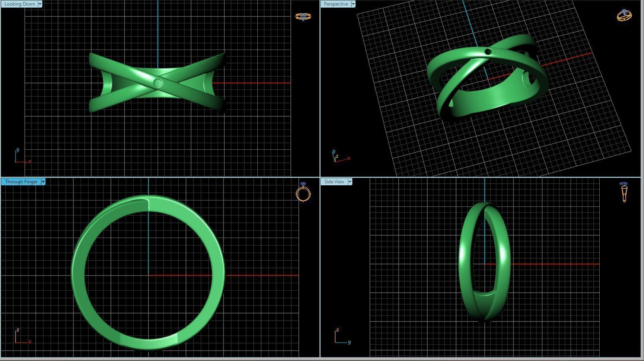Click the Through Finger viewport label
This screenshot has height=361, width=644.
[21, 182]
